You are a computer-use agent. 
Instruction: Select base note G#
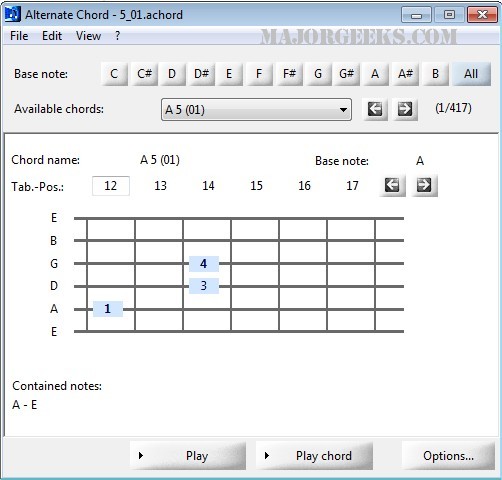pyautogui.click(x=346, y=74)
